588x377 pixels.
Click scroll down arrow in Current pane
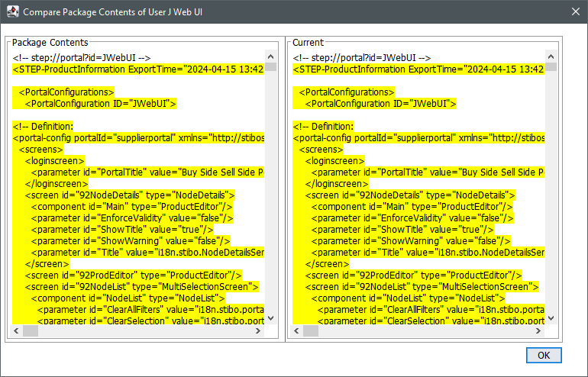pos(551,320)
